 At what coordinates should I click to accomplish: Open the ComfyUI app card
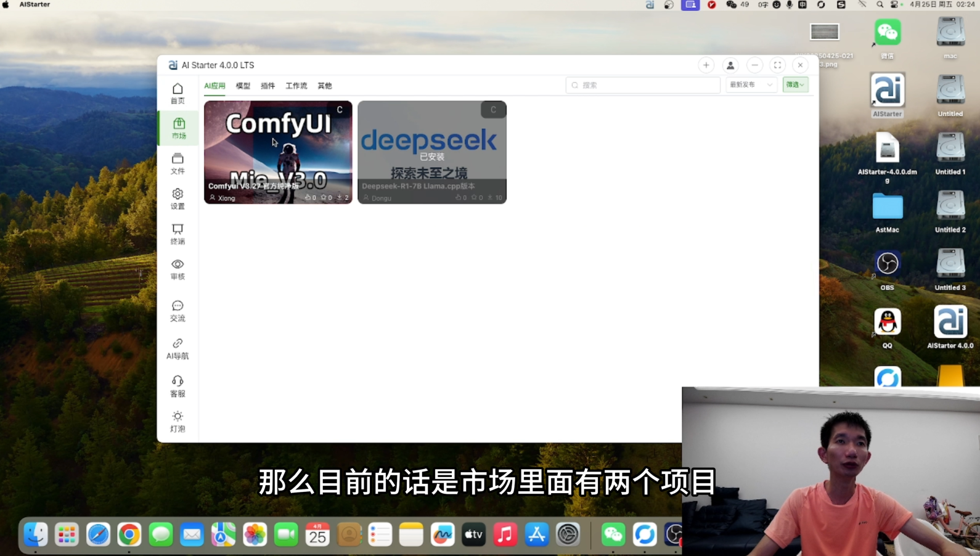coord(278,152)
